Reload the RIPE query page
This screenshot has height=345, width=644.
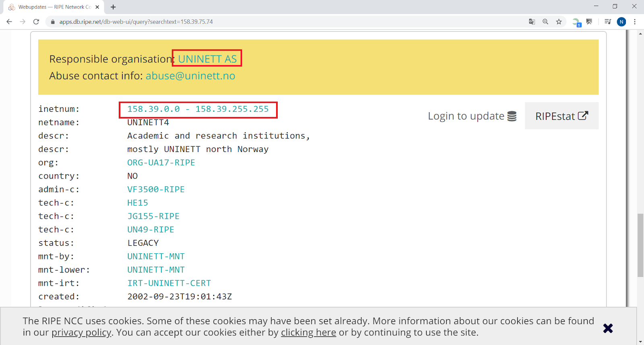[36, 22]
